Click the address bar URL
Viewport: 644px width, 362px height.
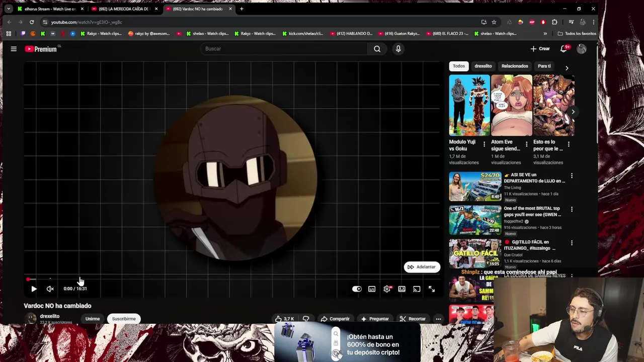[x=87, y=22]
